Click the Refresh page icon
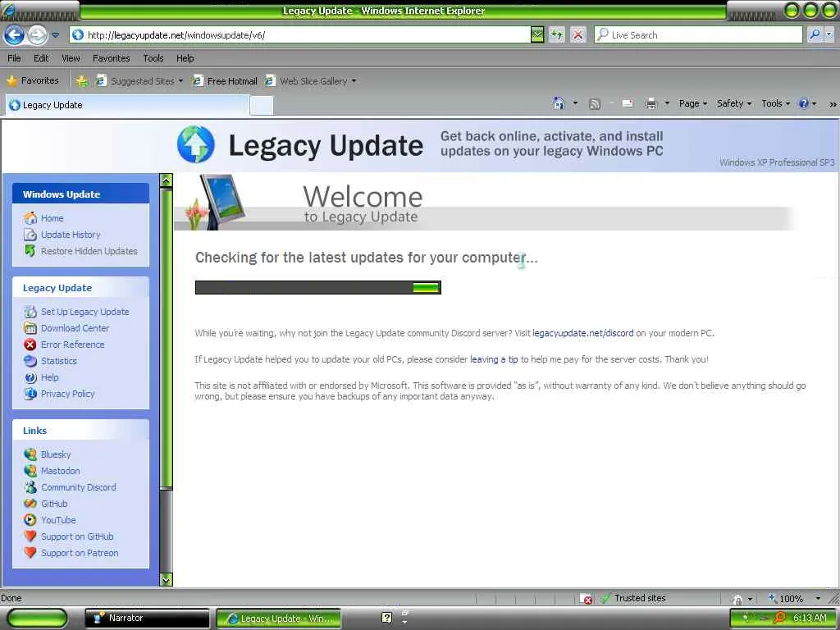The image size is (840, 630). [x=557, y=35]
